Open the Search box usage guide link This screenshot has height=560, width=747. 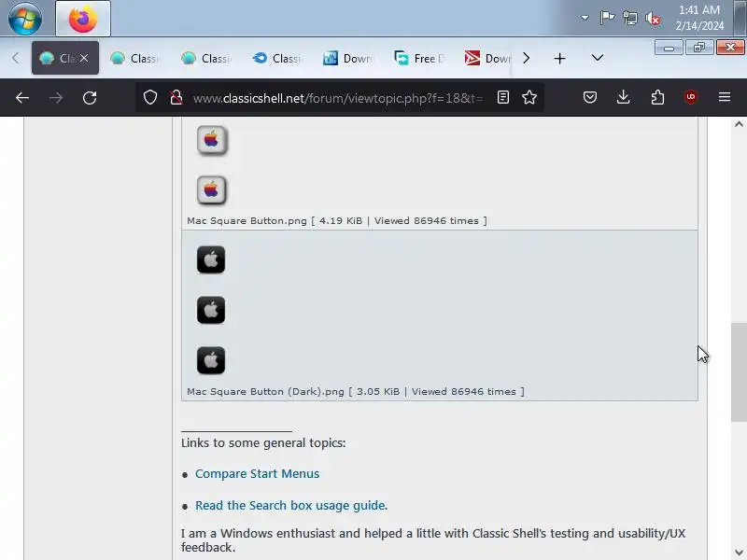point(291,505)
